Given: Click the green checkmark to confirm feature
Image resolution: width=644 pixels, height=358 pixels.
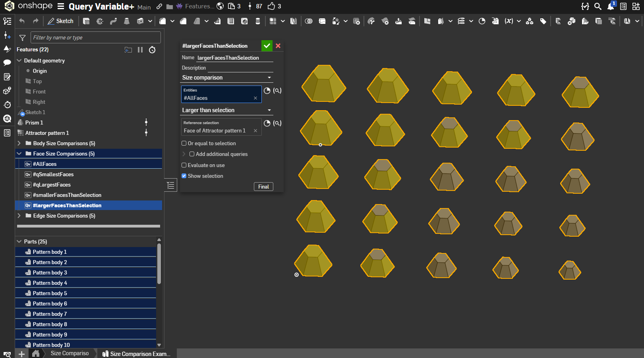Looking at the screenshot, I should coord(267,46).
